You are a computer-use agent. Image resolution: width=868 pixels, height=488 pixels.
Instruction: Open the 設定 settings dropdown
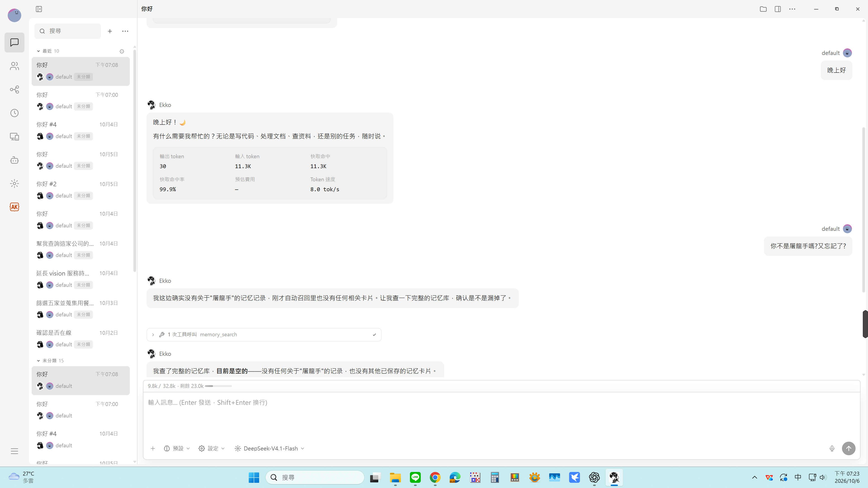pyautogui.click(x=212, y=449)
